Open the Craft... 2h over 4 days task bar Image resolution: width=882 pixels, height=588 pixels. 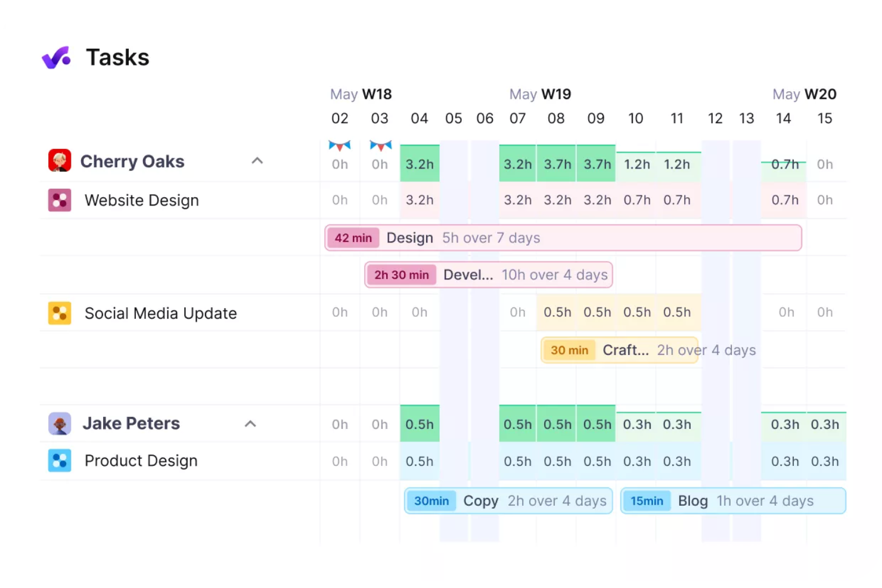[x=619, y=350]
